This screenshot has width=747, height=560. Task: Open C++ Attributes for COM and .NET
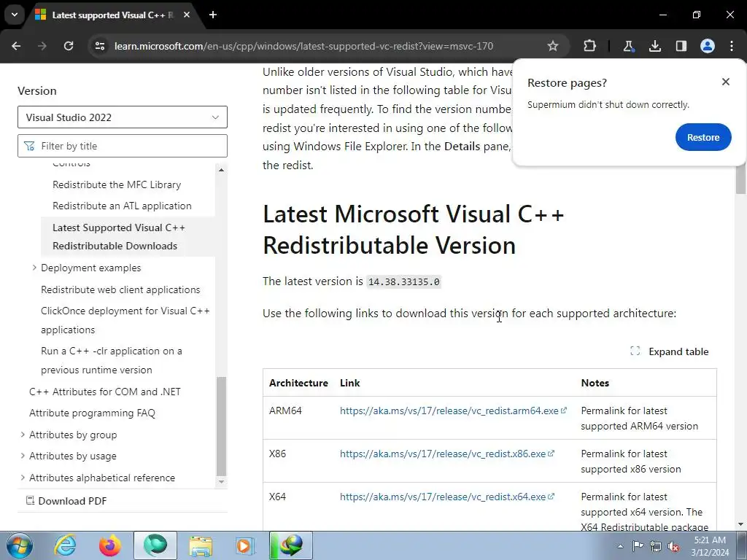[x=105, y=392]
